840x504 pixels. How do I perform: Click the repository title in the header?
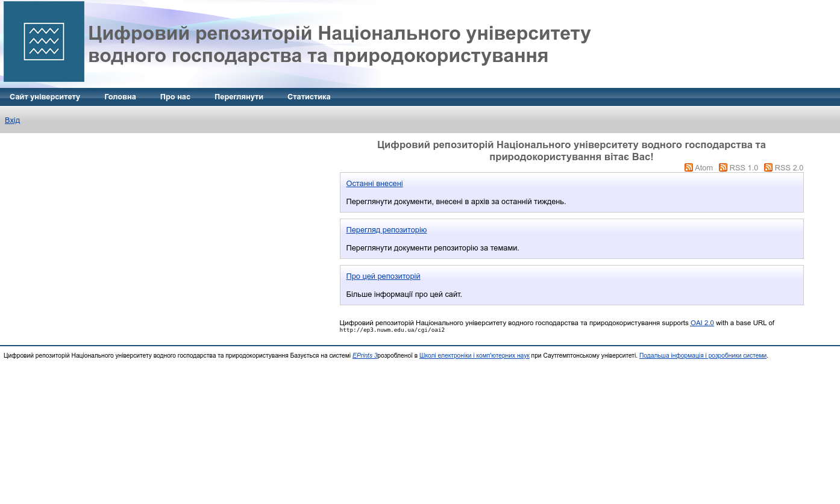[x=340, y=43]
